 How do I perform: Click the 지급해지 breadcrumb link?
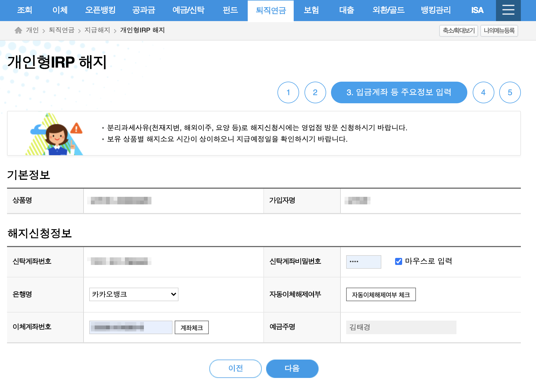97,30
